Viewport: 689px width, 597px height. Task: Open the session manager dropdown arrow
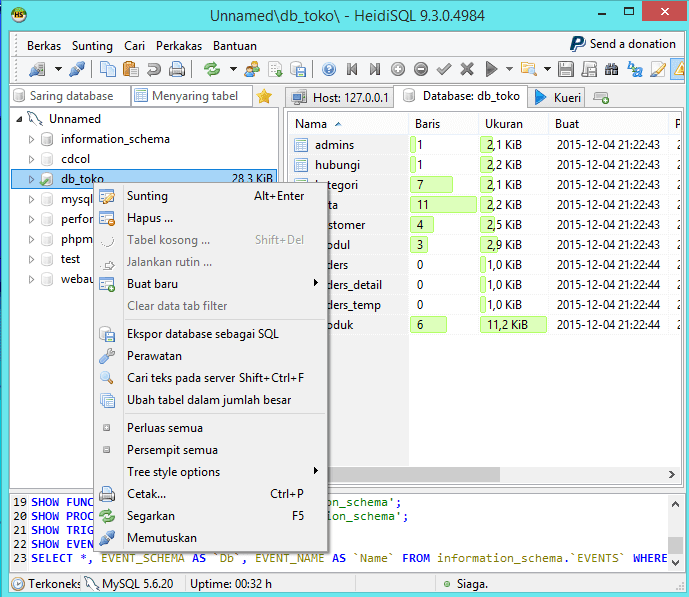tap(58, 69)
